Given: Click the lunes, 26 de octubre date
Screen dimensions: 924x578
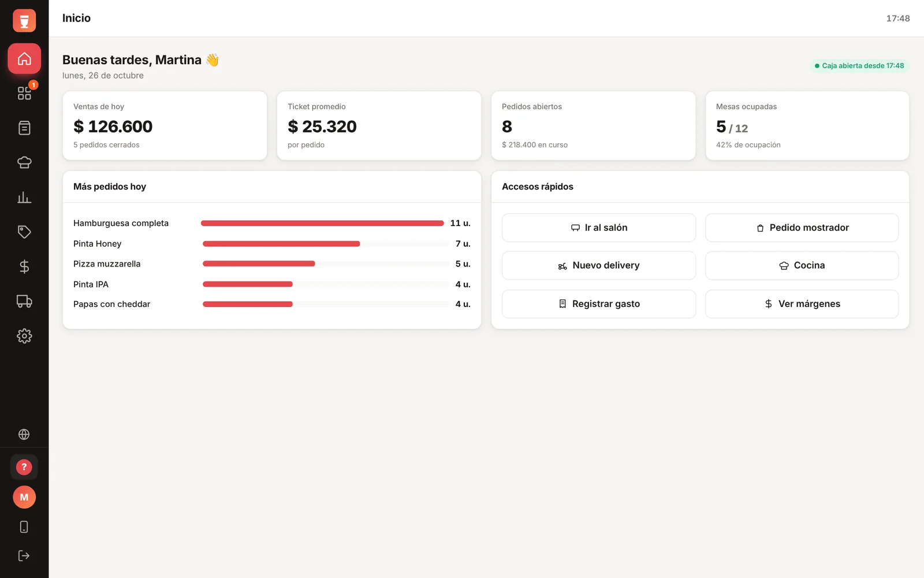Looking at the screenshot, I should tap(103, 76).
